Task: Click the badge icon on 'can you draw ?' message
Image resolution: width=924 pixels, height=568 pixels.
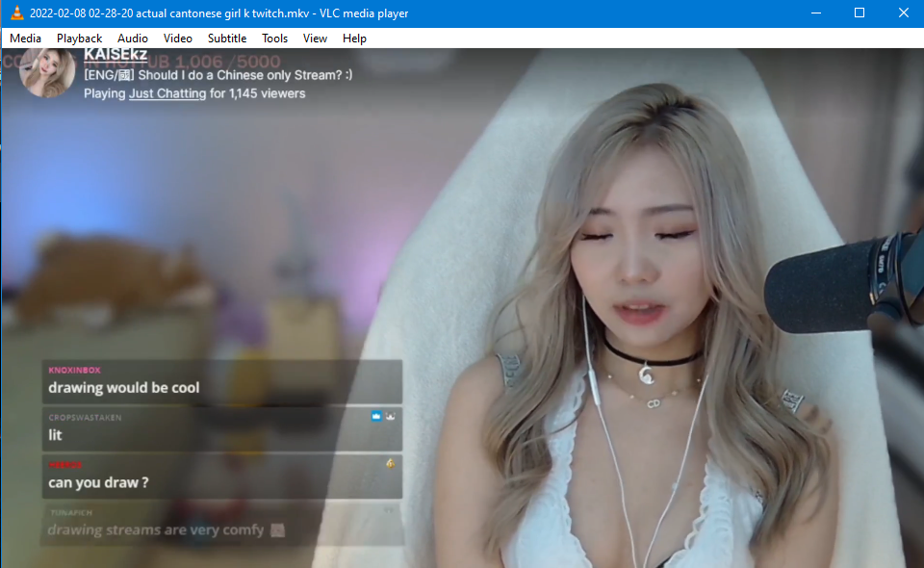Action: tap(390, 464)
